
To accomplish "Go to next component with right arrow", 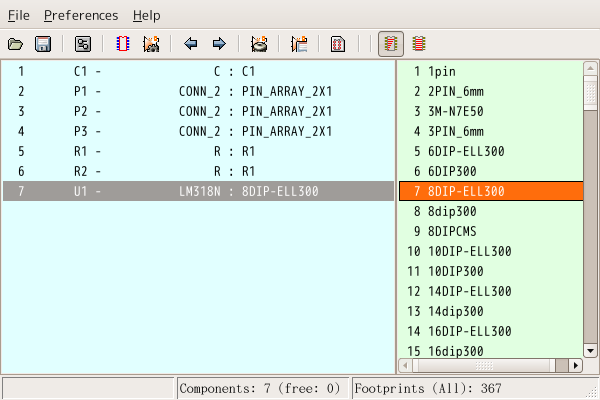I will [218, 44].
